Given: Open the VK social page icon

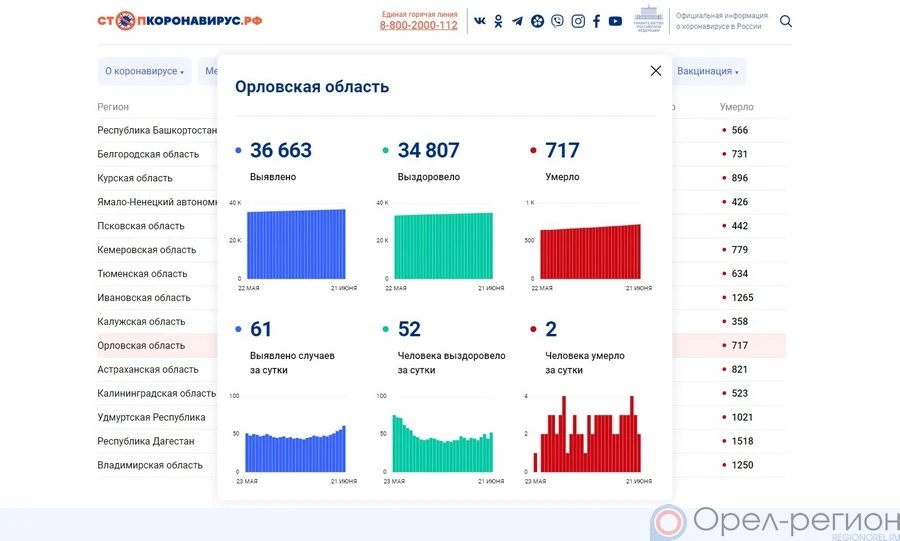Looking at the screenshot, I should [480, 21].
